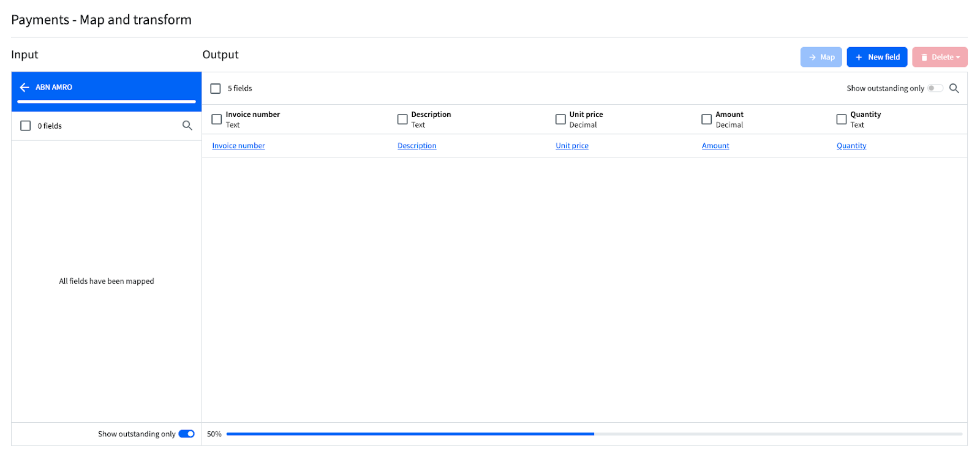Tick the Quantity field checkbox

[x=842, y=119]
